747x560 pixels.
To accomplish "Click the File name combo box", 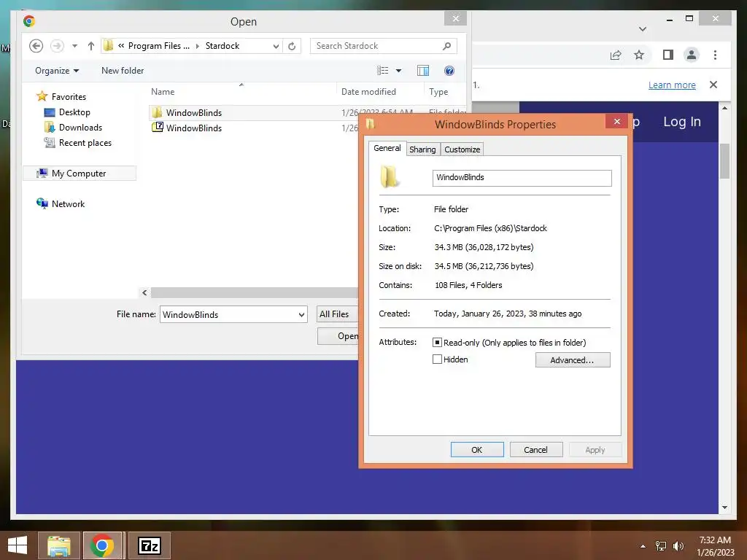I will (233, 314).
